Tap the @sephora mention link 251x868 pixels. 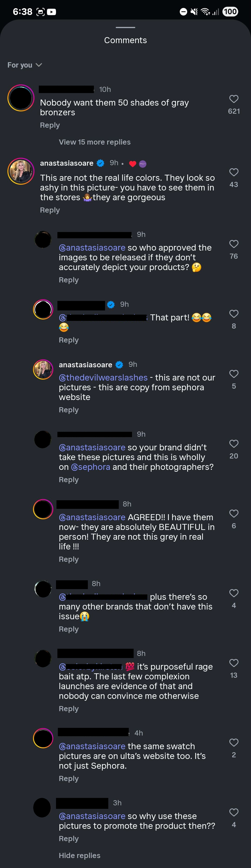[x=90, y=467]
